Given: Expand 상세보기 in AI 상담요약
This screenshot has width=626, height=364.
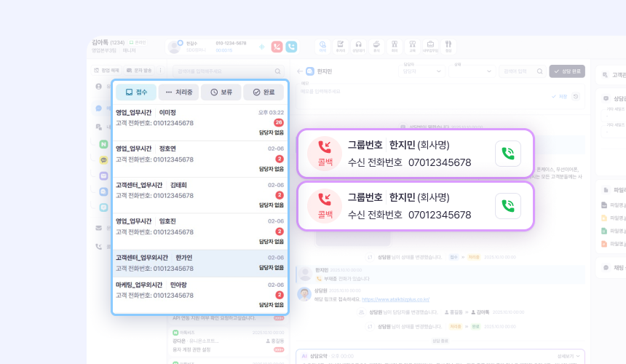Looking at the screenshot, I should [x=568, y=356].
